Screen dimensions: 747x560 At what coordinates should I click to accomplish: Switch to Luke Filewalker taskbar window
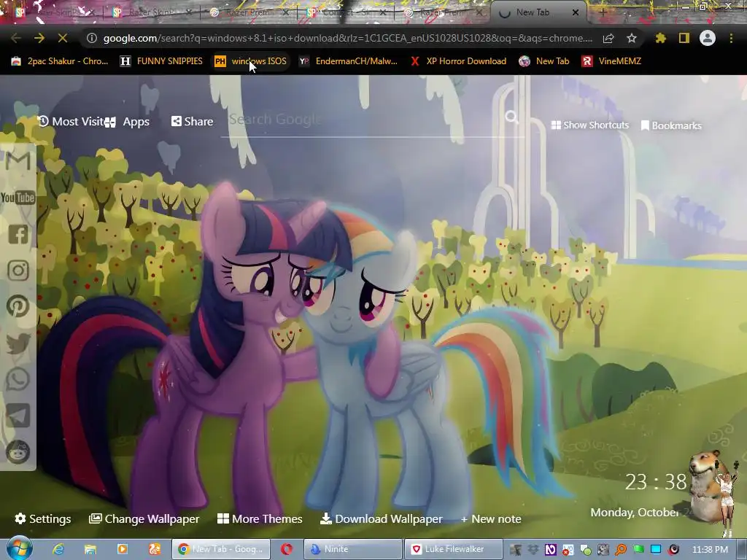click(453, 549)
